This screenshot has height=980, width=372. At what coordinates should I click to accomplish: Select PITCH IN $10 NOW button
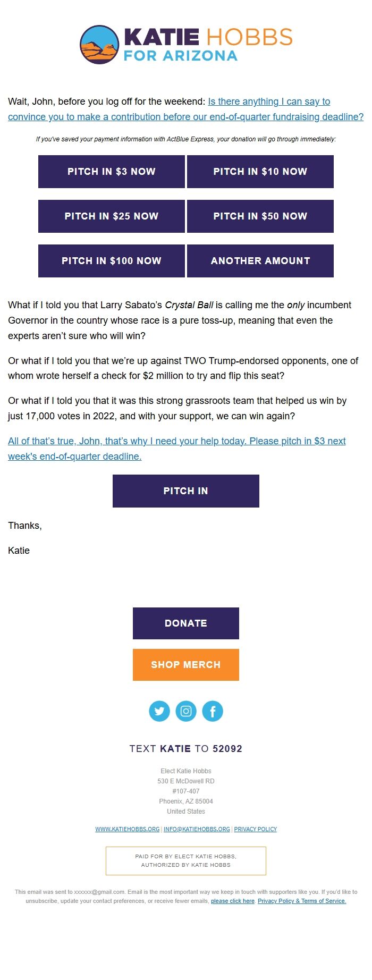pos(260,172)
